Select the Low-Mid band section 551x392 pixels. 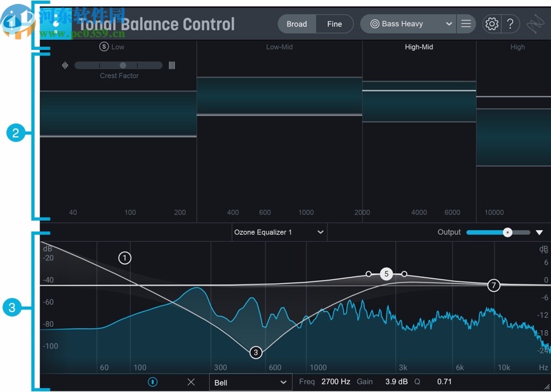click(280, 47)
